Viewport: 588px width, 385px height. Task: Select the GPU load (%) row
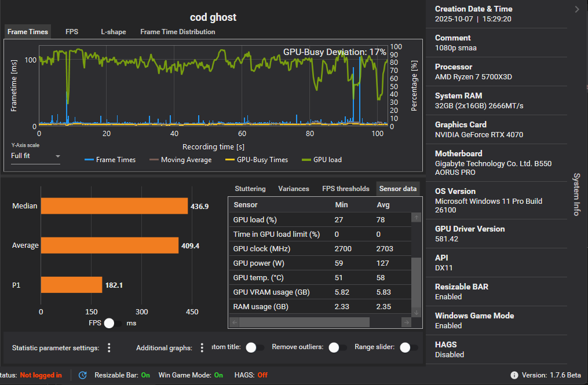click(x=320, y=219)
